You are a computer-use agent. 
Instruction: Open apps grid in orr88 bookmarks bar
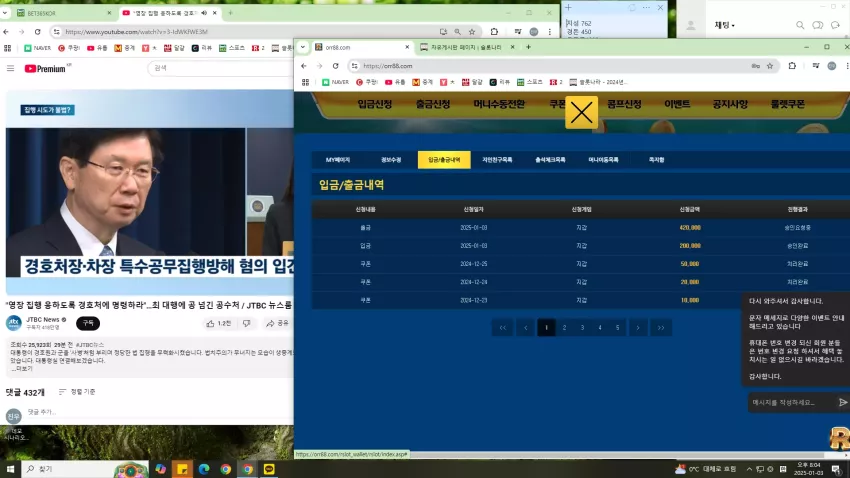click(x=305, y=82)
